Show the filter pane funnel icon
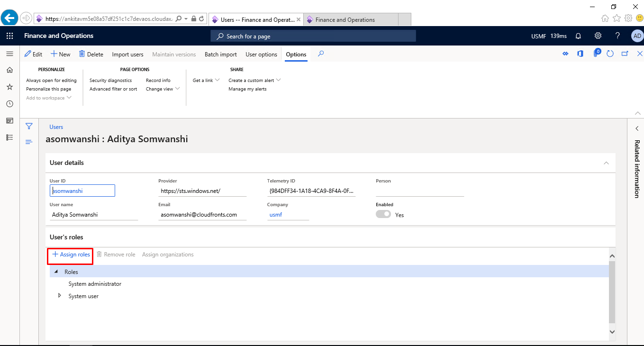644x346 pixels. tap(29, 127)
